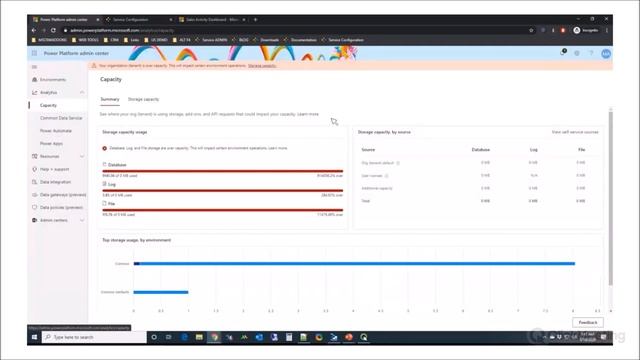The height and width of the screenshot is (360, 640).
Task: Open Cortana circle on the taskbar
Action: (154, 337)
